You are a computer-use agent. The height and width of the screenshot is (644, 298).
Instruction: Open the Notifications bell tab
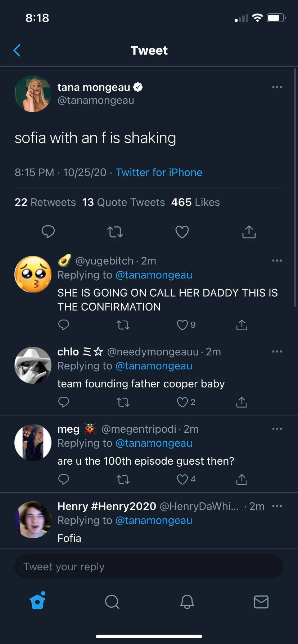[x=187, y=601]
